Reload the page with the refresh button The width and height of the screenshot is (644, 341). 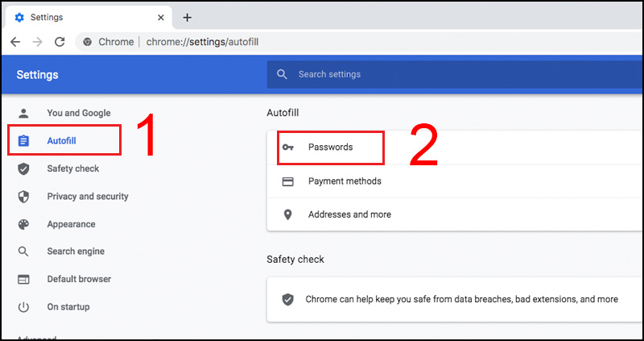tap(59, 42)
